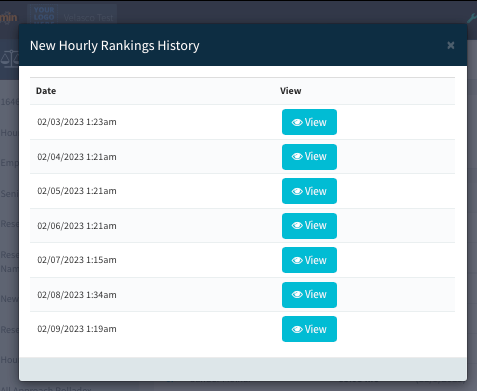This screenshot has width=477, height=391.
Task: View the 02/06/2023 1:21am ranking
Action: coord(309,226)
